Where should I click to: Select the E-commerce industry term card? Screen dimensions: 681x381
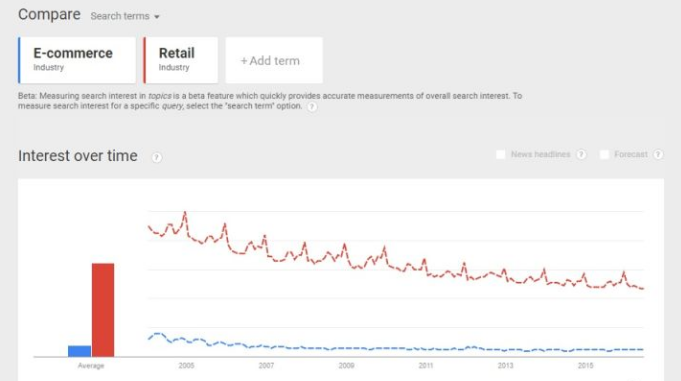[x=77, y=60]
